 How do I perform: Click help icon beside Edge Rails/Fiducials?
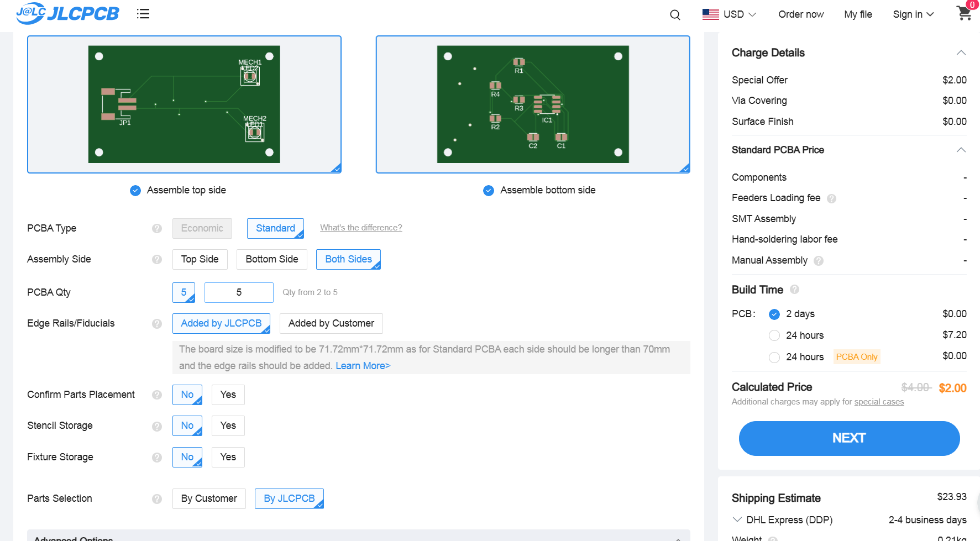(157, 324)
